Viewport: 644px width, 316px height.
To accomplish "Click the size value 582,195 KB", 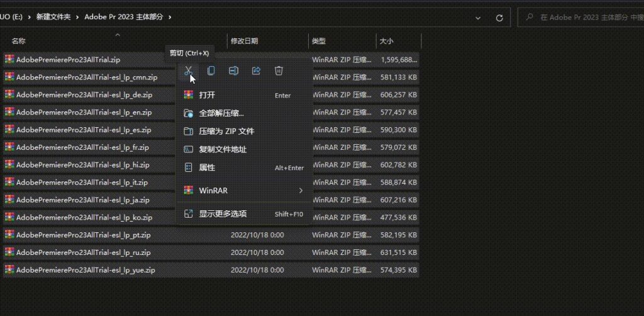I will (398, 235).
